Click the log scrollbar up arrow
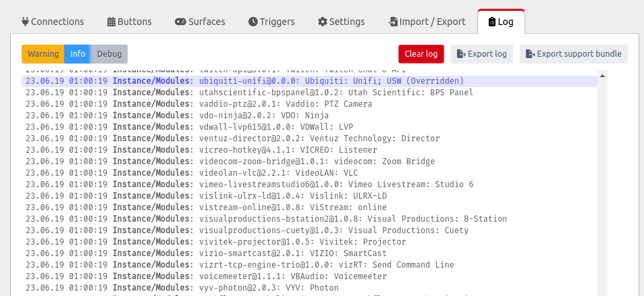The image size is (644, 296). pyautogui.click(x=602, y=76)
